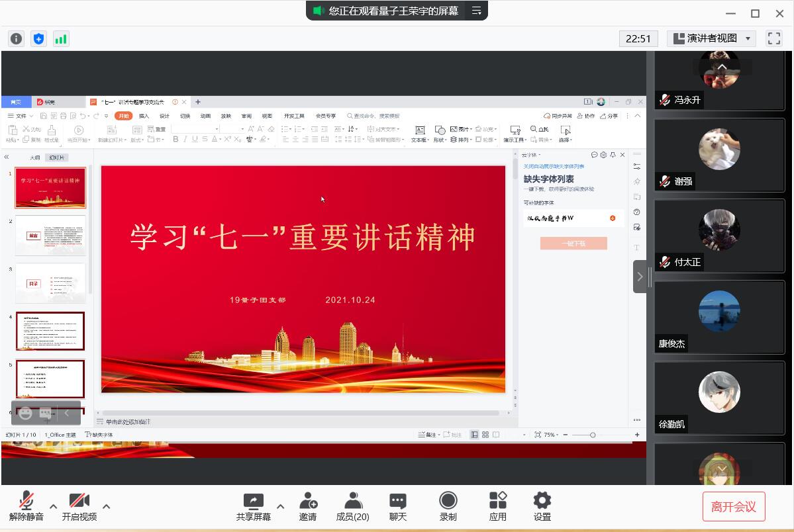The image size is (794, 532).
Task: Start recording with 录制
Action: pyautogui.click(x=448, y=506)
